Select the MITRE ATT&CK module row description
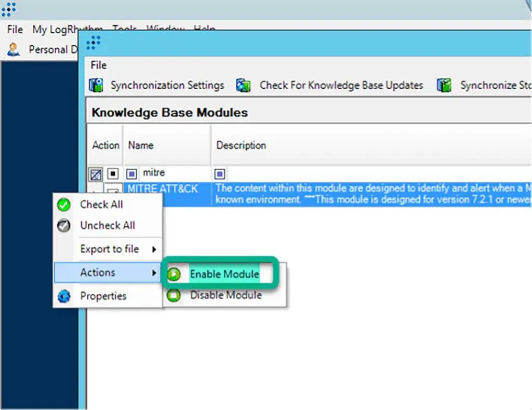Image resolution: width=532 pixels, height=410 pixels. [364, 194]
